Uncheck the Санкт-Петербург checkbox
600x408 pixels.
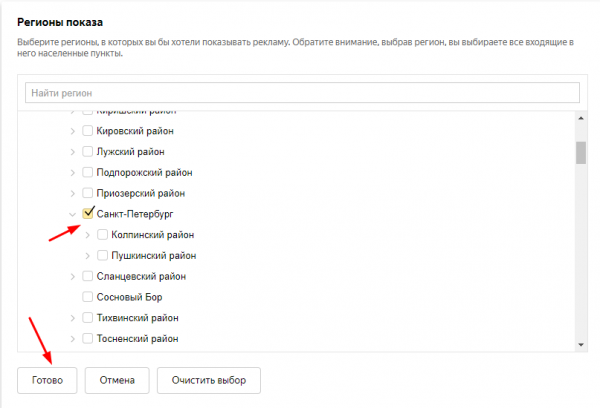click(88, 214)
